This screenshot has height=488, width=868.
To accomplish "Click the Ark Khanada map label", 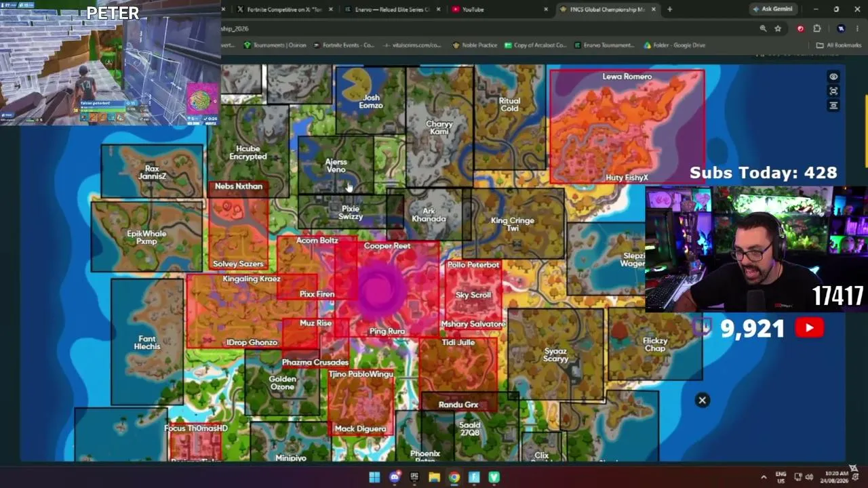I will 429,215.
